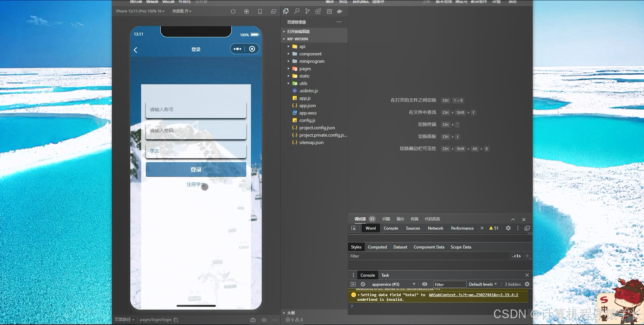Open the devtools settings gear icon
Screen dimensions: 644x325
508,228
